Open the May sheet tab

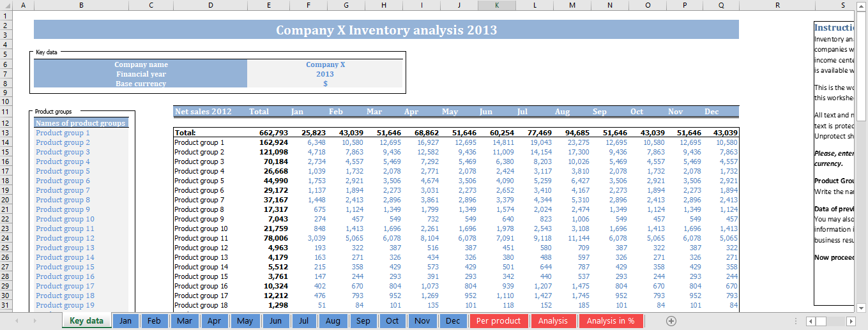point(245,321)
